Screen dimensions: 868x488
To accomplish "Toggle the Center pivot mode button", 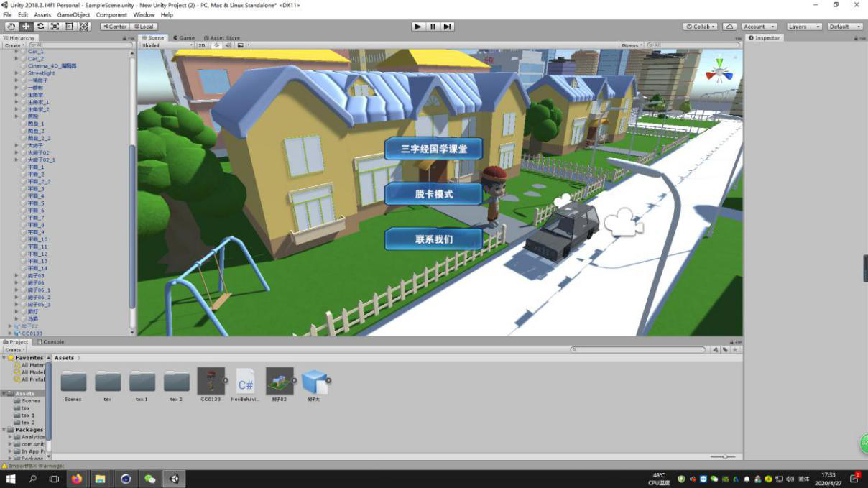I will [x=114, y=27].
